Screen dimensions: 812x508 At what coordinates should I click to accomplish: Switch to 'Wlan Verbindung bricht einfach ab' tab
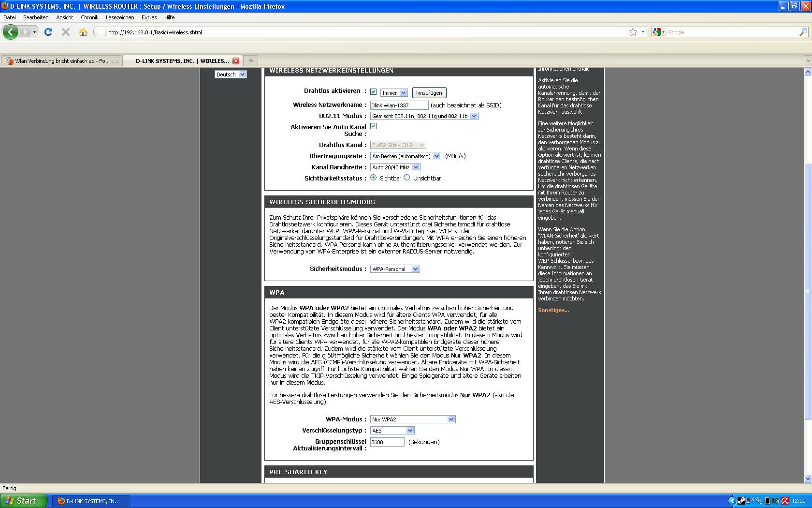pos(62,61)
